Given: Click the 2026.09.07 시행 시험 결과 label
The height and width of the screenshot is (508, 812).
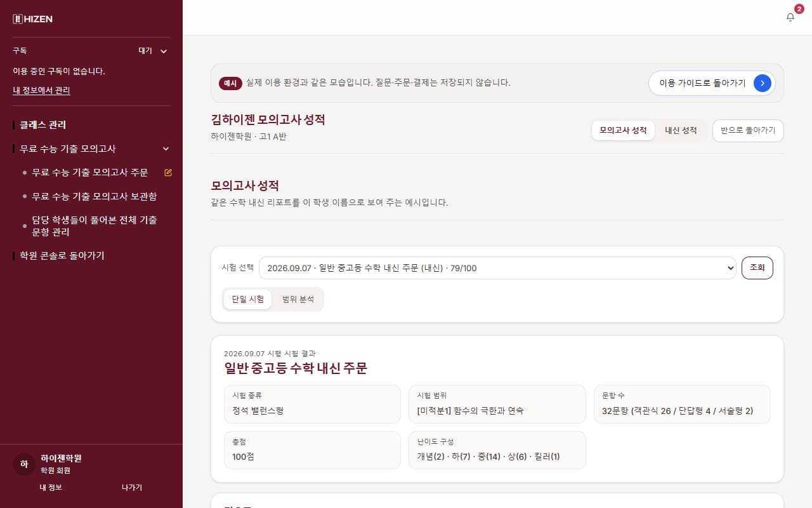Looking at the screenshot, I should [270, 353].
